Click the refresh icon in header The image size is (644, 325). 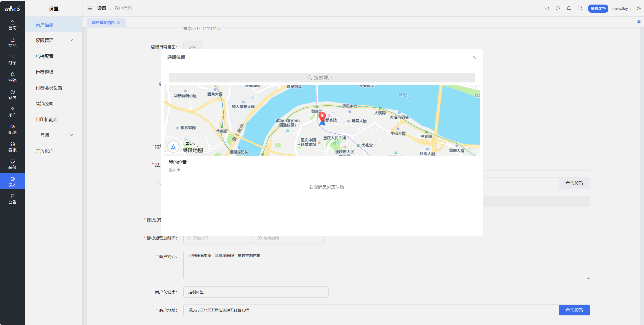547,8
